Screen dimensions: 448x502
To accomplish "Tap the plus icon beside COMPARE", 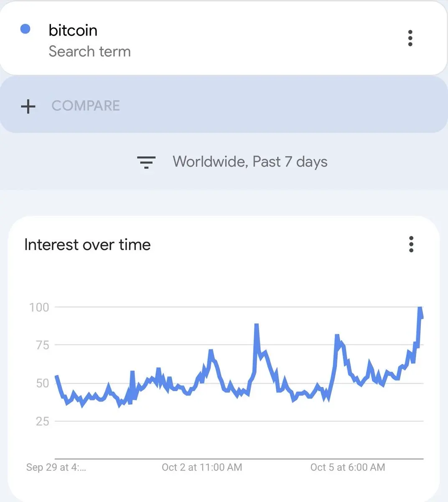I will click(28, 106).
